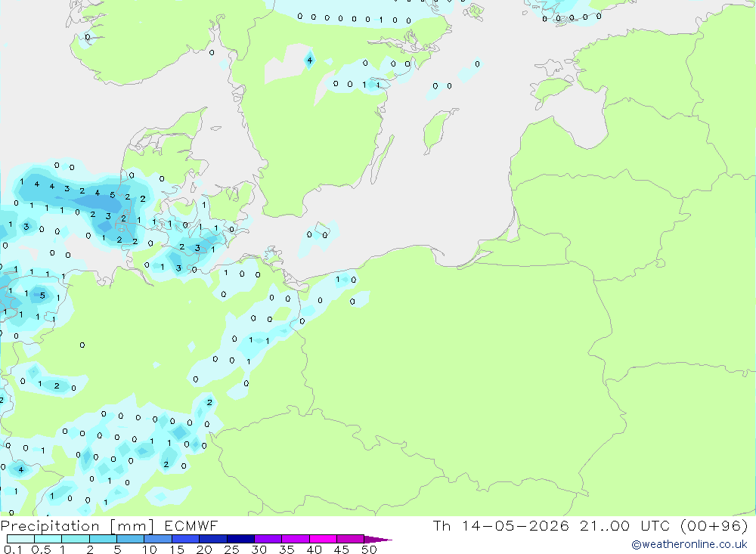Click the isolated '4' value over southern Sweden
Screen dimensions: 756x554
pos(309,60)
